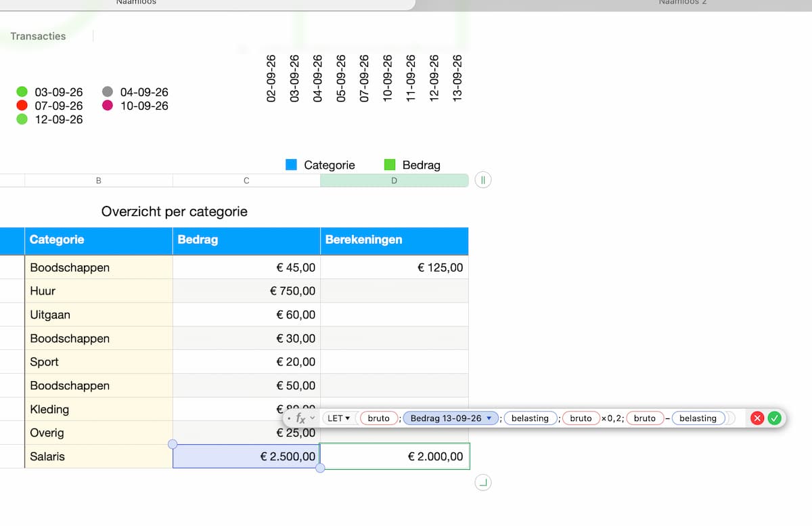
Task: Open the Bedrag 13-09-26 reference token menu
Action: [451, 418]
